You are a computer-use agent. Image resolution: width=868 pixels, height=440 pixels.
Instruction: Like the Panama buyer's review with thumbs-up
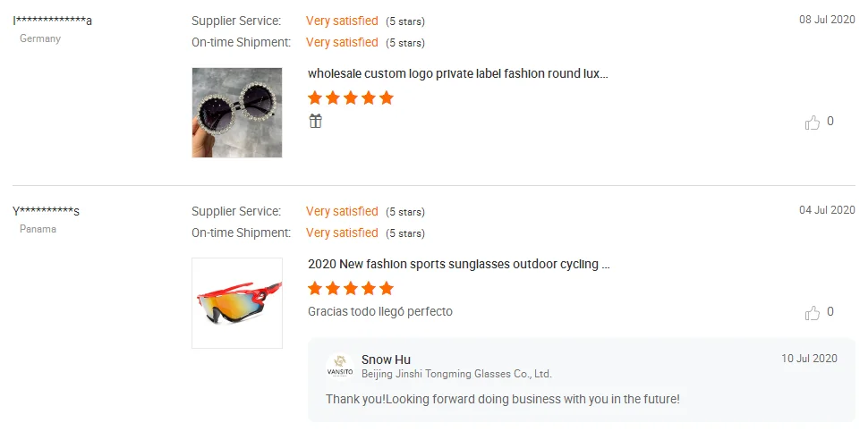pos(813,313)
